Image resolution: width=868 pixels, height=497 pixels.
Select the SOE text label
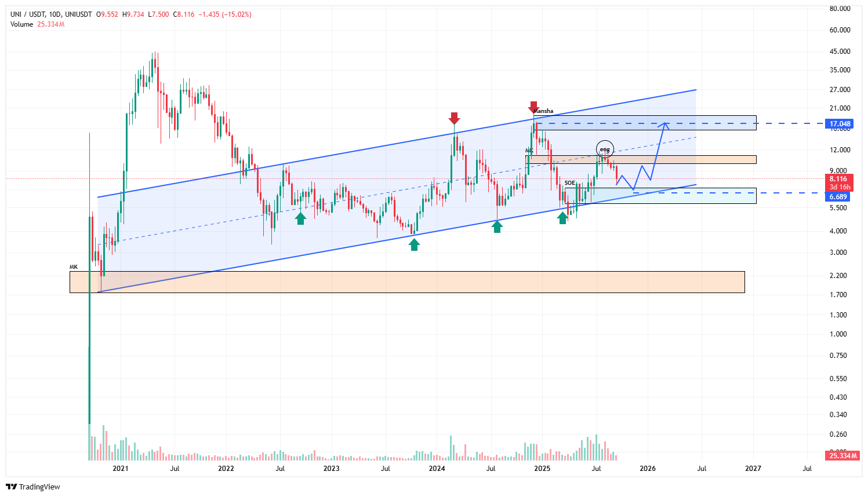(570, 183)
